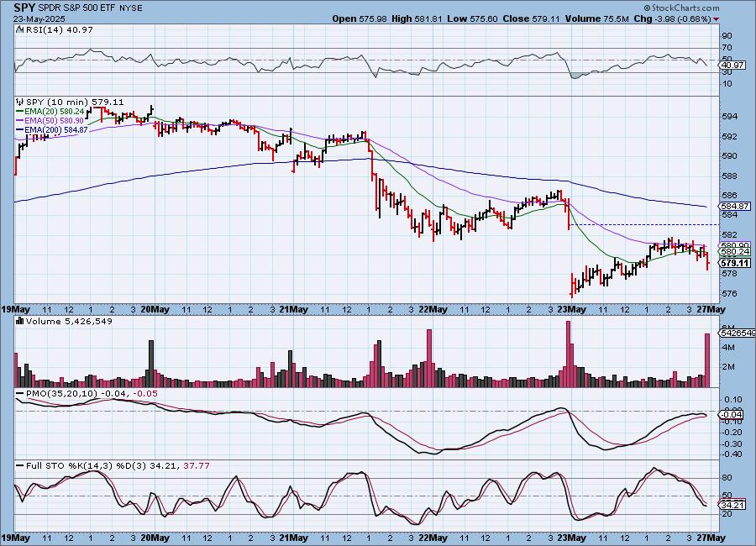Click the 70 level on RSI axis

pyautogui.click(x=727, y=47)
